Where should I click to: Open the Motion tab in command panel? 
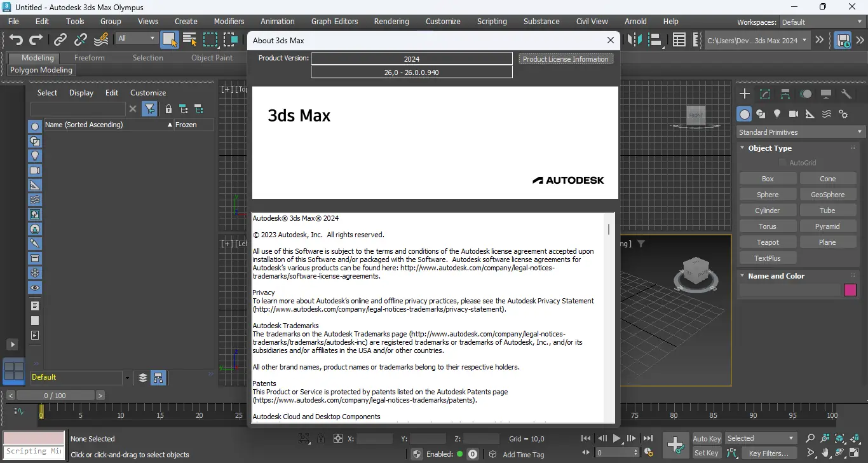click(x=806, y=94)
